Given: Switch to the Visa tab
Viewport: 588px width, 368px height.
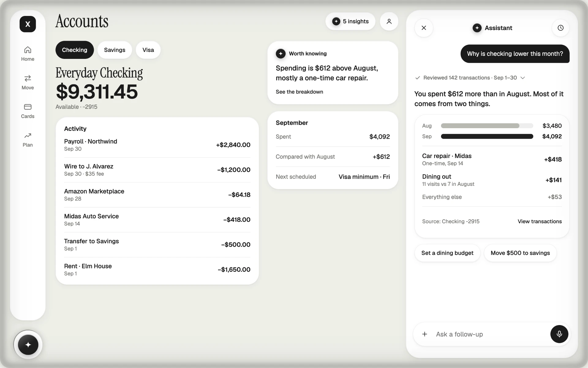Looking at the screenshot, I should pyautogui.click(x=148, y=50).
